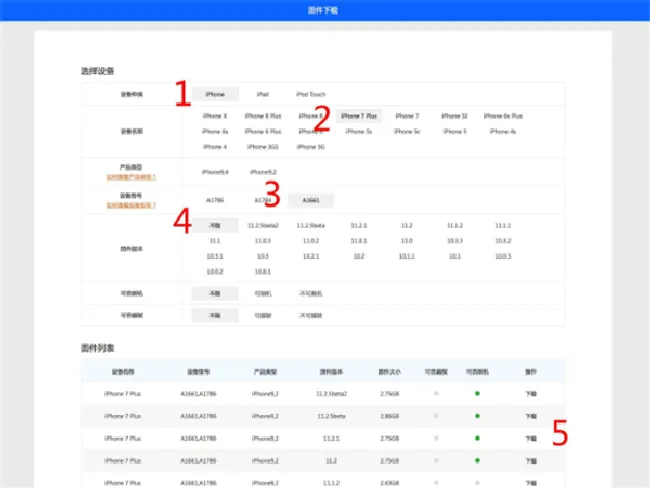The image size is (650, 488).
Task: Choose iPhone 3GS in device names
Action: click(263, 147)
